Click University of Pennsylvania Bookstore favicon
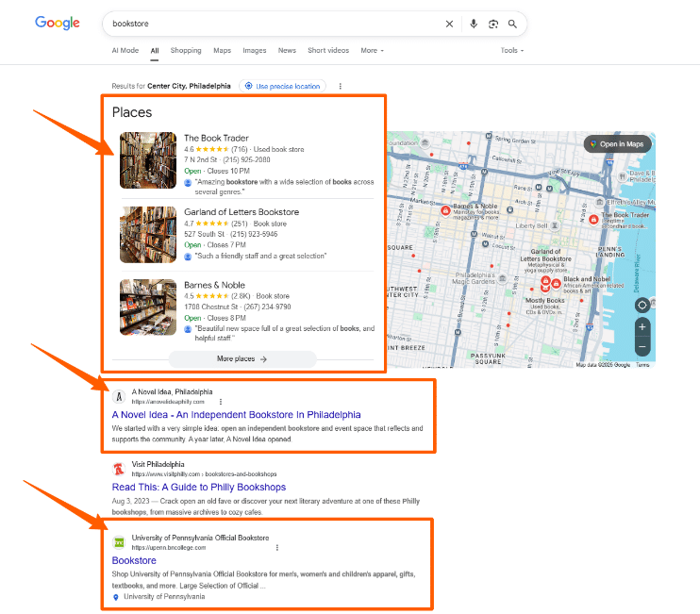Image resolution: width=700 pixels, height=614 pixels. [x=119, y=542]
